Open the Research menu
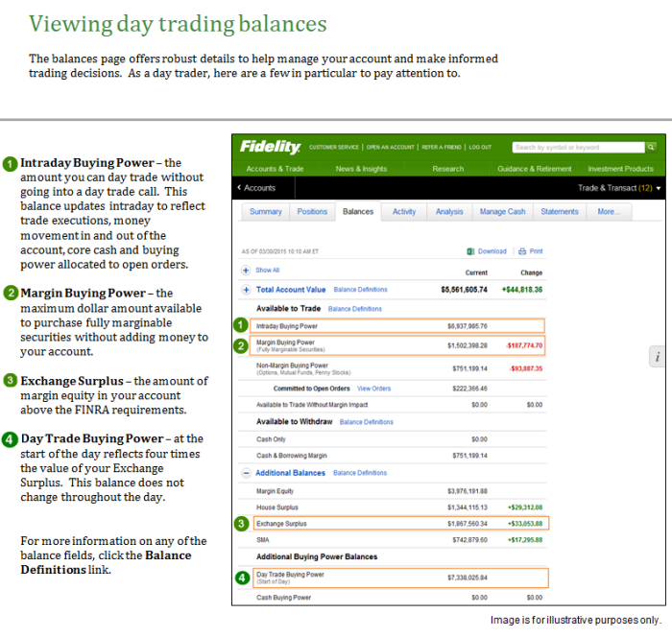The image size is (672, 637). click(x=447, y=169)
